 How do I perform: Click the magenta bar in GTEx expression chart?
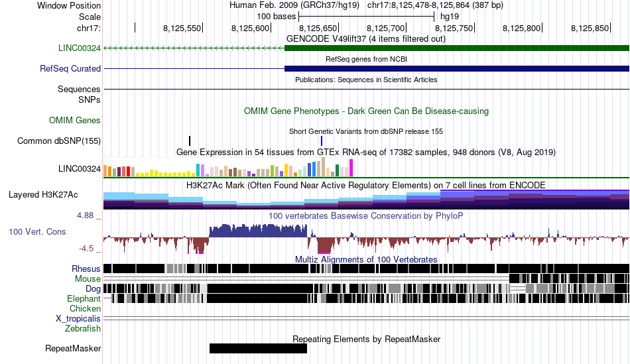pos(351,168)
